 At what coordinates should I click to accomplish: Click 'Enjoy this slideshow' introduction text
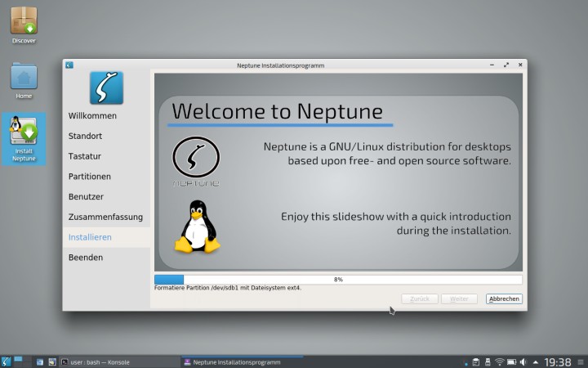(x=396, y=223)
